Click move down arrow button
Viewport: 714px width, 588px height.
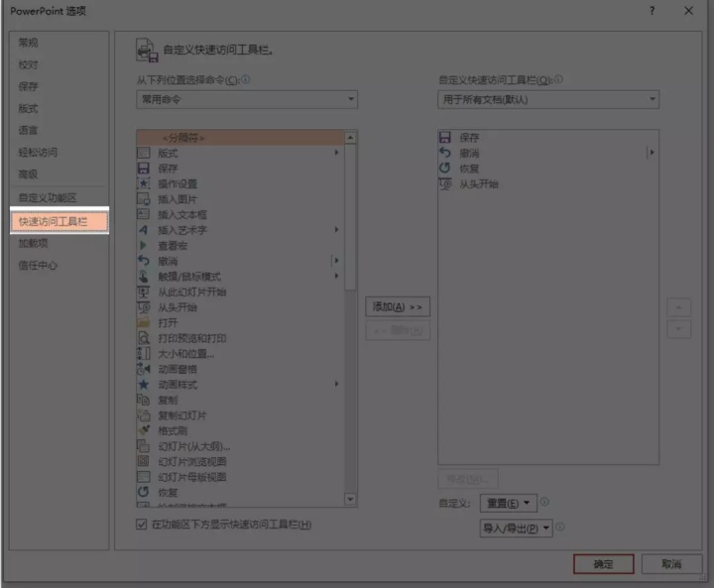click(x=678, y=329)
